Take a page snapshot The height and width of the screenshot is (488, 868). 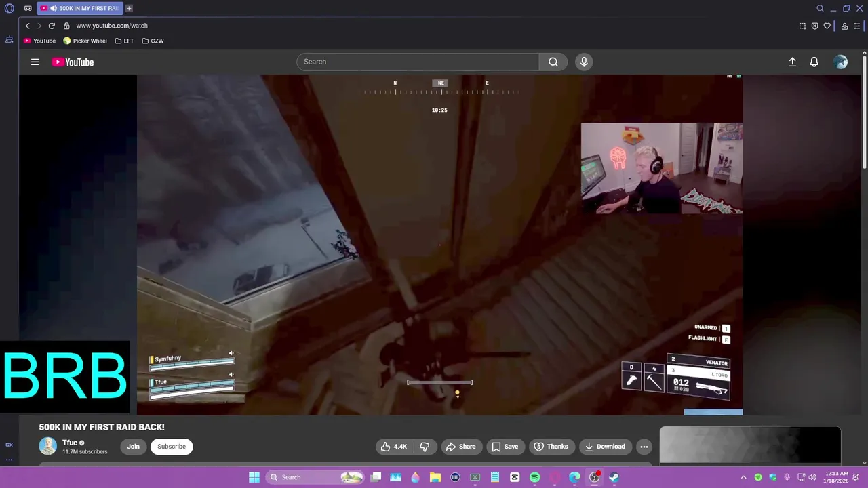tap(802, 26)
